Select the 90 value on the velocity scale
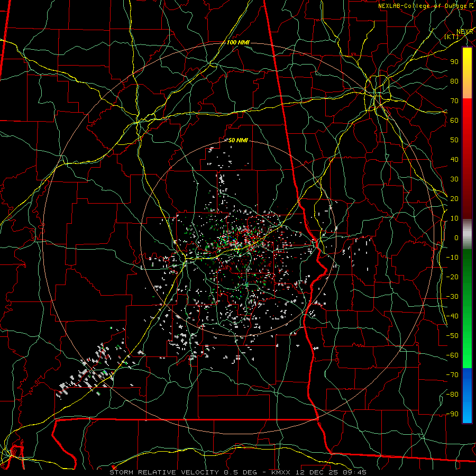The width and height of the screenshot is (476, 476). (x=454, y=62)
